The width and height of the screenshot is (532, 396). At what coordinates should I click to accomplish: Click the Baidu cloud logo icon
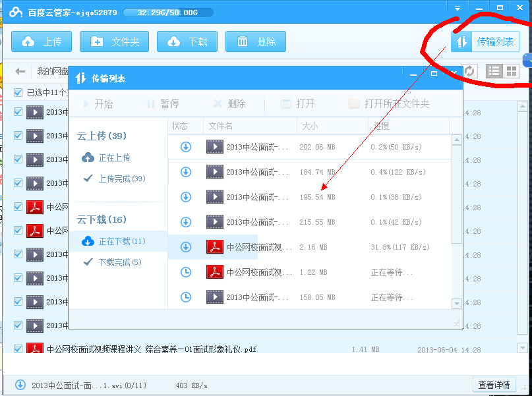(16, 13)
